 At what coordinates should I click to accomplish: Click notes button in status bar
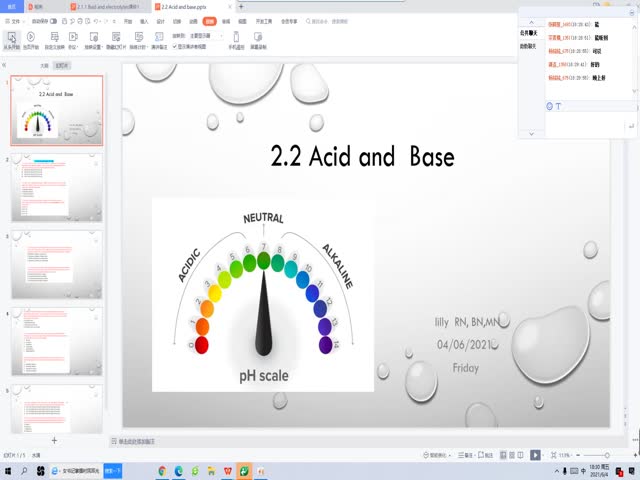pyautogui.click(x=465, y=455)
